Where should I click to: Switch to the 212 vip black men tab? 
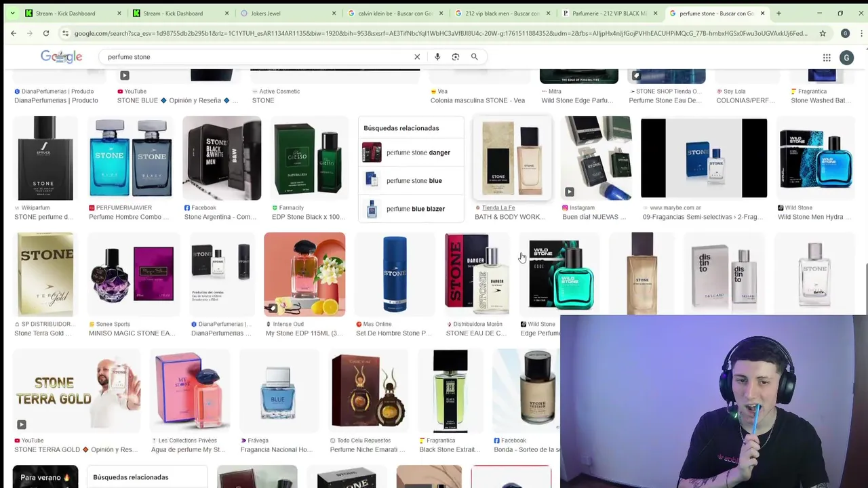pyautogui.click(x=502, y=13)
